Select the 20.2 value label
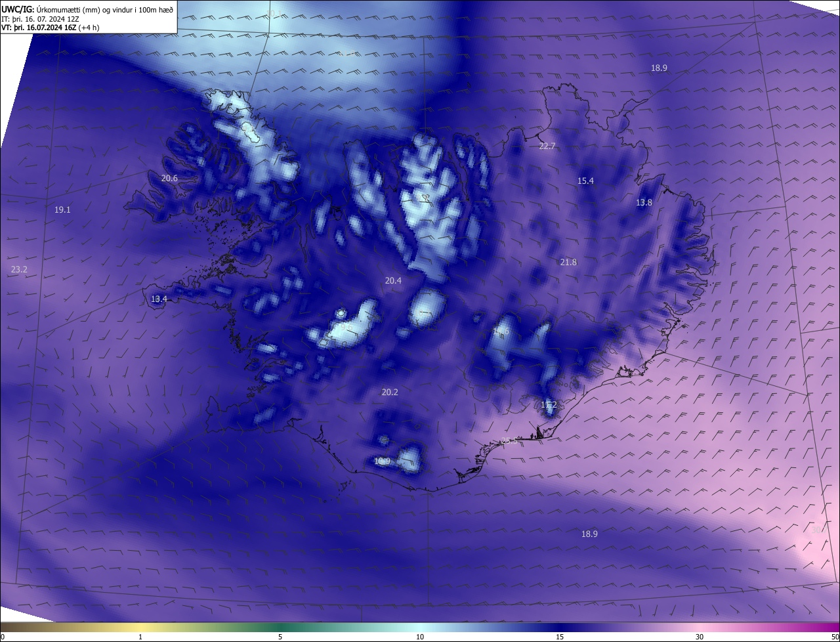Viewport: 840px width, 642px height. coord(390,393)
